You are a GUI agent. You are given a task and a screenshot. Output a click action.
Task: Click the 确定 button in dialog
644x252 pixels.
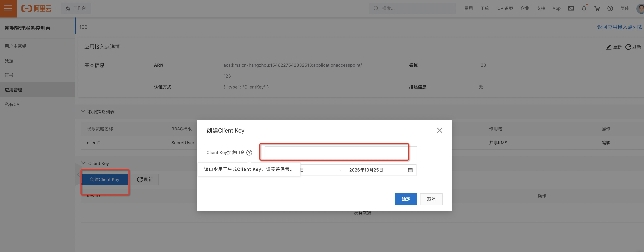click(406, 199)
